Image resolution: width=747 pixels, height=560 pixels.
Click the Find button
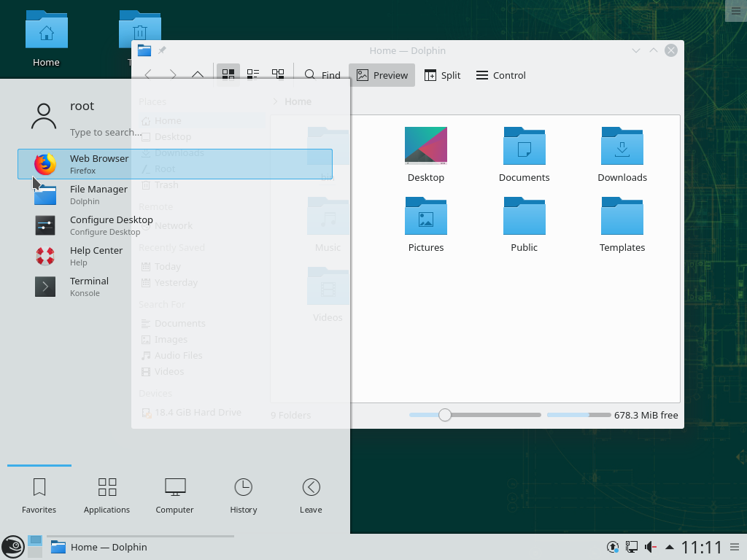(x=322, y=75)
